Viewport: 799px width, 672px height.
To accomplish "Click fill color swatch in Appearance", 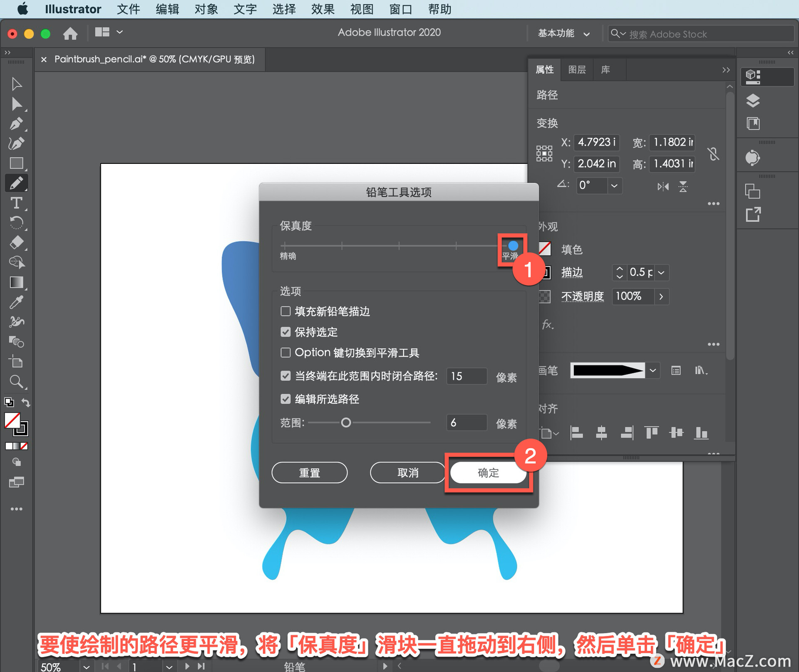I will 544,249.
